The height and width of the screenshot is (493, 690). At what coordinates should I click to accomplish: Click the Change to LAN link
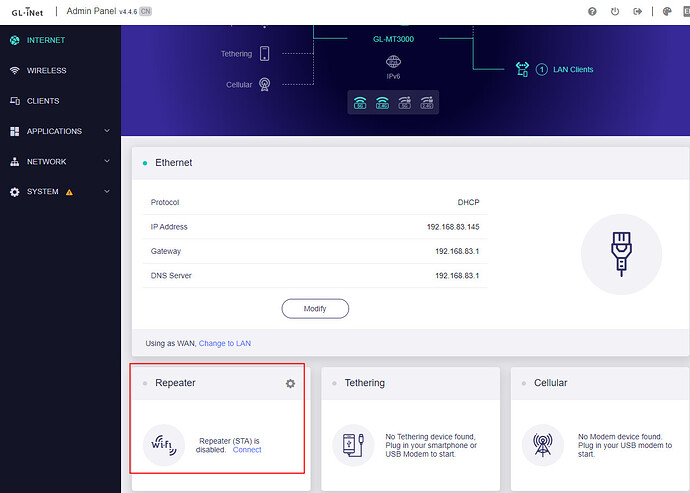point(225,343)
